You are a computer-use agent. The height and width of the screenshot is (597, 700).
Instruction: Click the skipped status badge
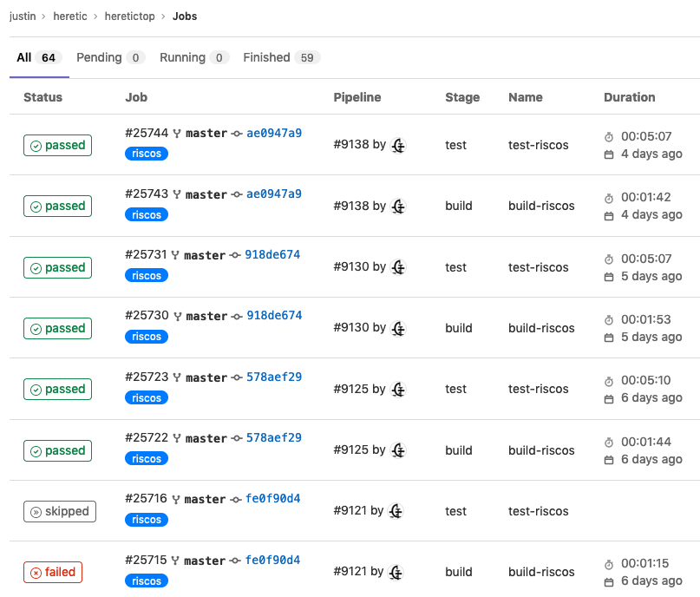coord(60,511)
